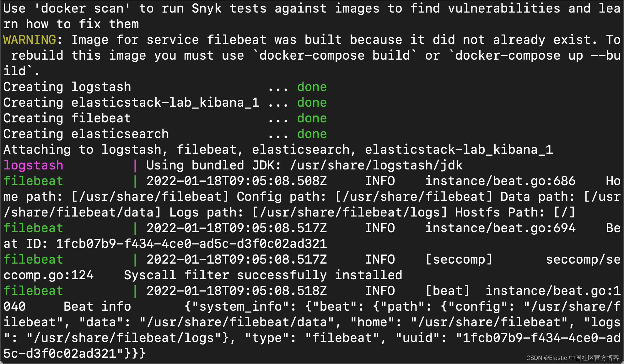Click the yellow WARNING label
Image resolution: width=624 pixels, height=364 pixels.
point(30,40)
